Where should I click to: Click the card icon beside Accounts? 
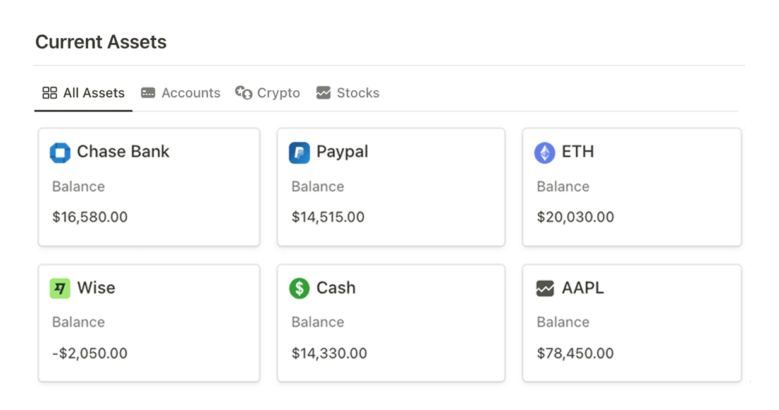click(148, 93)
